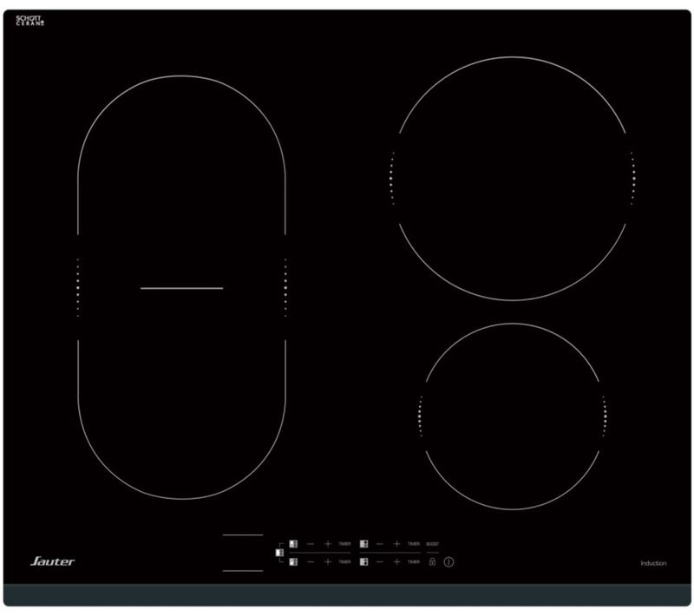Increase power on bottom-right zone control
The image size is (694, 616).
[396, 562]
